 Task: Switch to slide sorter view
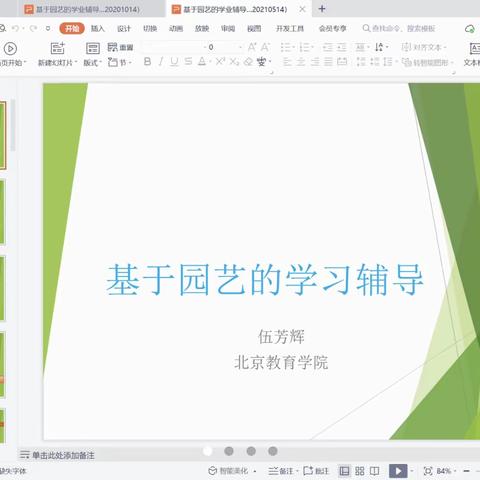(360, 471)
